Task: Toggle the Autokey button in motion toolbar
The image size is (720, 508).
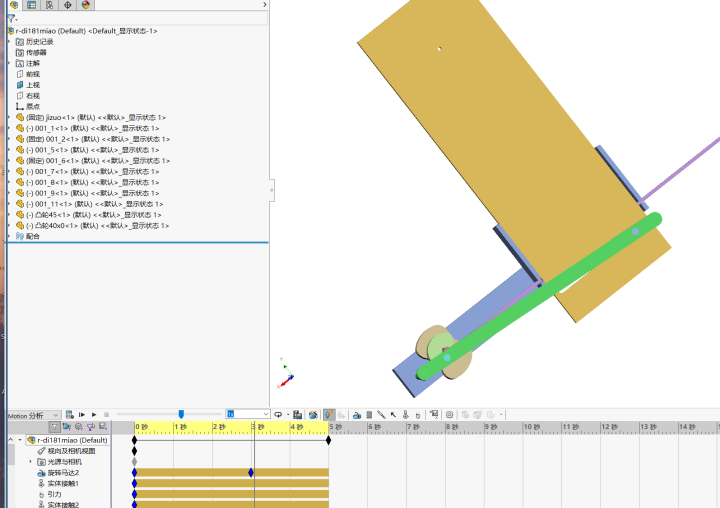Action: pyautogui.click(x=328, y=414)
